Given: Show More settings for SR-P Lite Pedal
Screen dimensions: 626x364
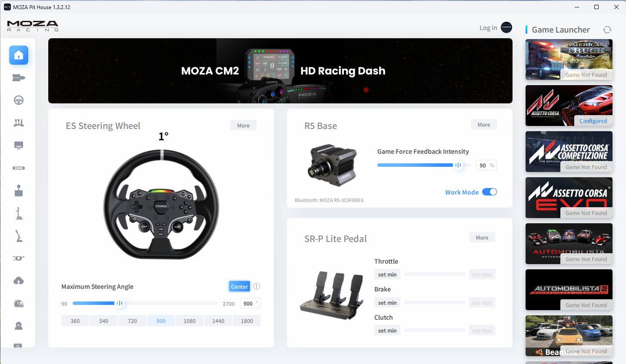Looking at the screenshot, I should pyautogui.click(x=482, y=238).
